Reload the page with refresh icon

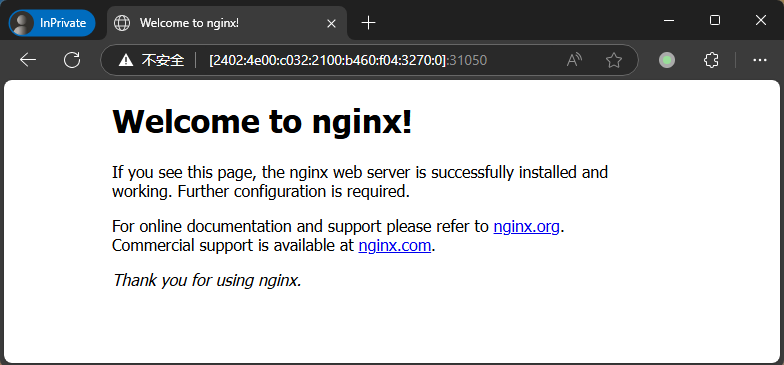[72, 60]
